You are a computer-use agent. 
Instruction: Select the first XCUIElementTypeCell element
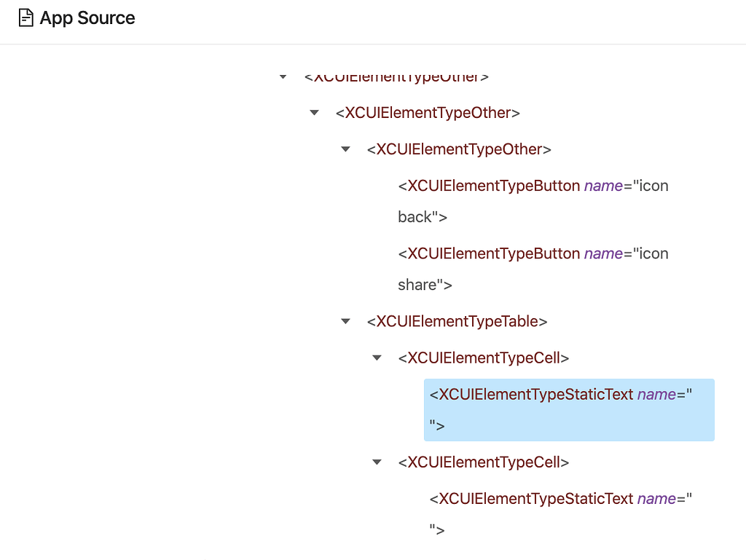point(483,358)
